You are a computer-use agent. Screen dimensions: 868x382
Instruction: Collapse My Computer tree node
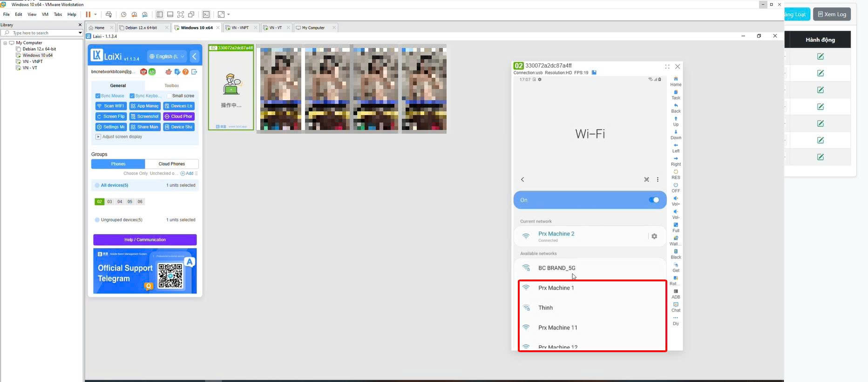pyautogui.click(x=5, y=43)
